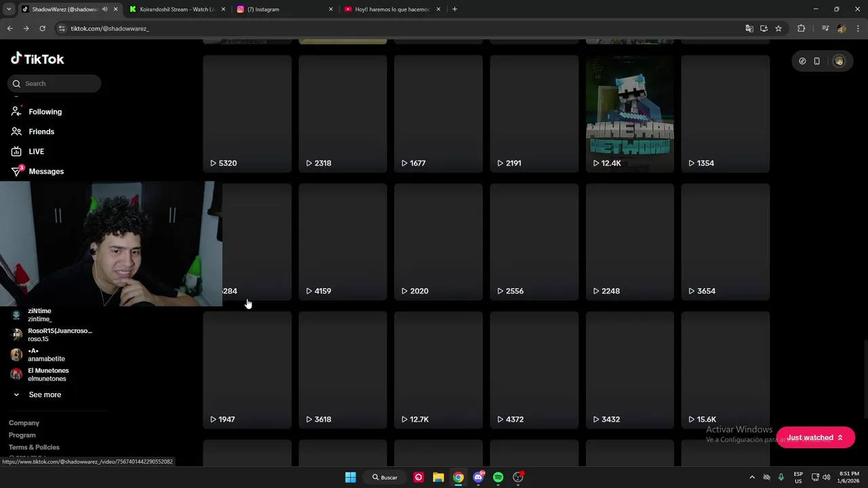The height and width of the screenshot is (488, 868).
Task: Open the video with 2248 views
Action: point(629,241)
